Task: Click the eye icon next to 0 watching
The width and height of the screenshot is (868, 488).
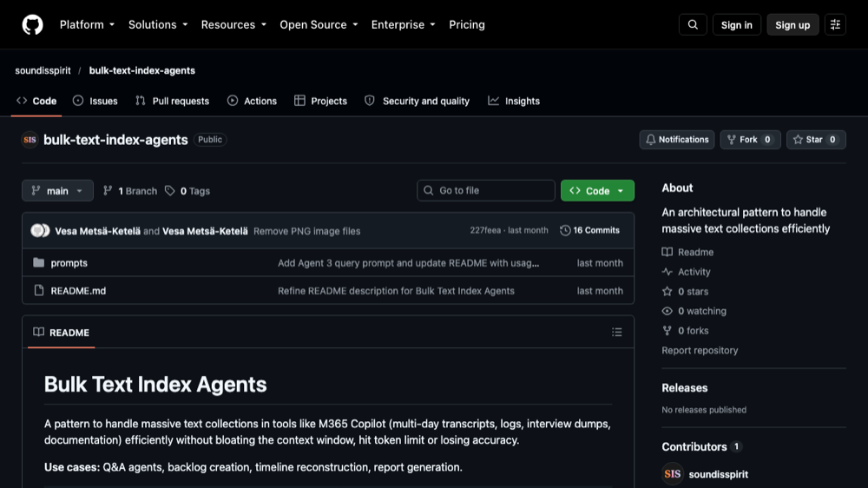Action: click(x=667, y=311)
